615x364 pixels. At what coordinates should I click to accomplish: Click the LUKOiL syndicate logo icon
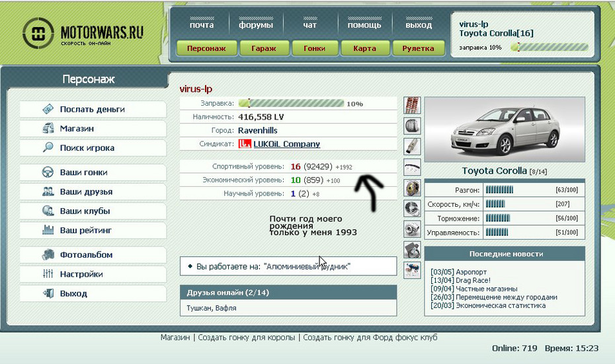tap(245, 144)
